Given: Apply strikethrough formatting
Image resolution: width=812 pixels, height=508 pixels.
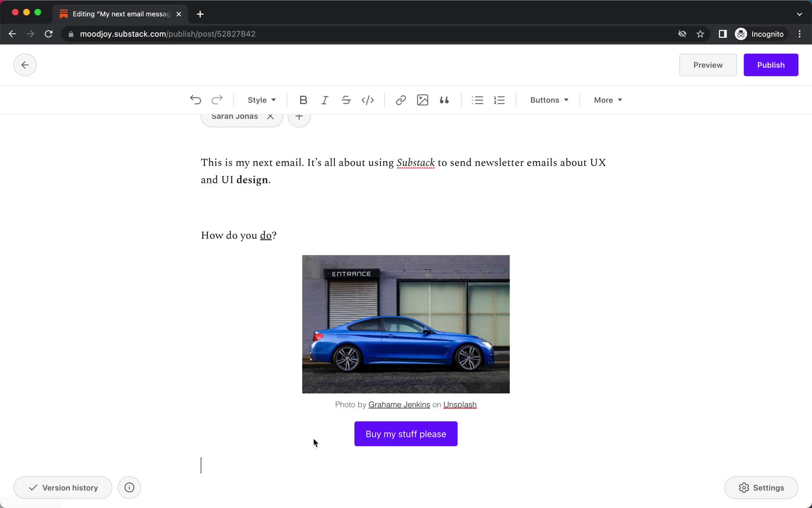Looking at the screenshot, I should [346, 100].
